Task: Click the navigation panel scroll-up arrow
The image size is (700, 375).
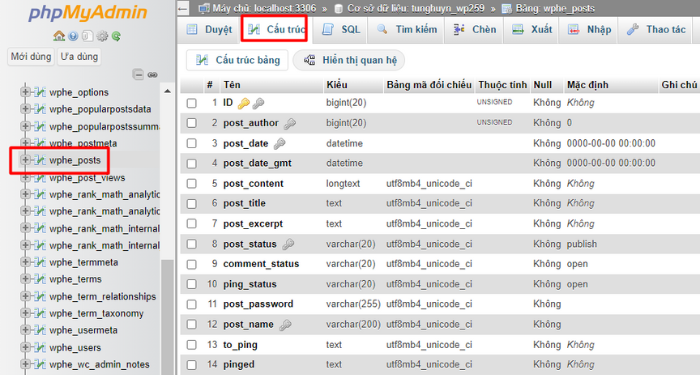Action: click(x=167, y=91)
